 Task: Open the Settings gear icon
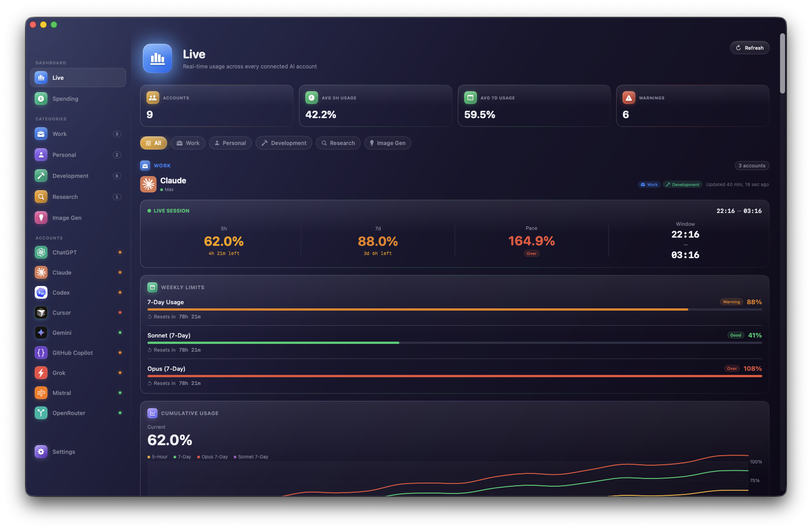[41, 452]
